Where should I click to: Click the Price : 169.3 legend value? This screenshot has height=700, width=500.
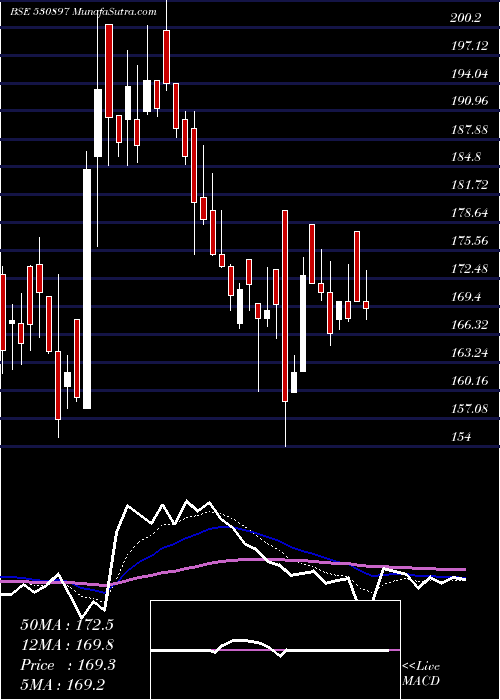(68, 665)
